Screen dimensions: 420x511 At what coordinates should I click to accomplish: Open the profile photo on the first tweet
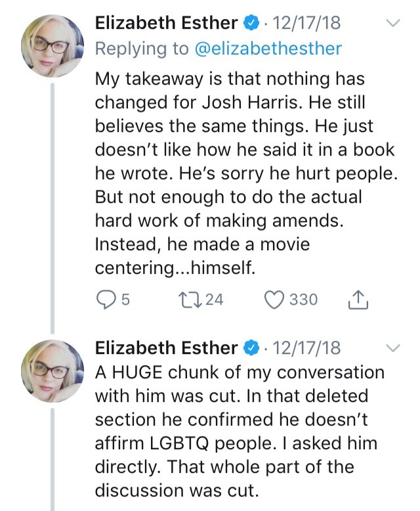tap(52, 47)
